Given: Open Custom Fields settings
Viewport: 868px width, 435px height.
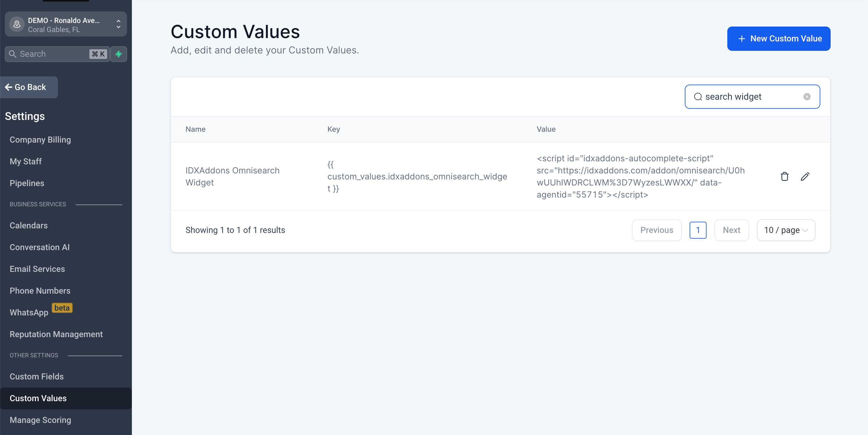Looking at the screenshot, I should (x=37, y=376).
